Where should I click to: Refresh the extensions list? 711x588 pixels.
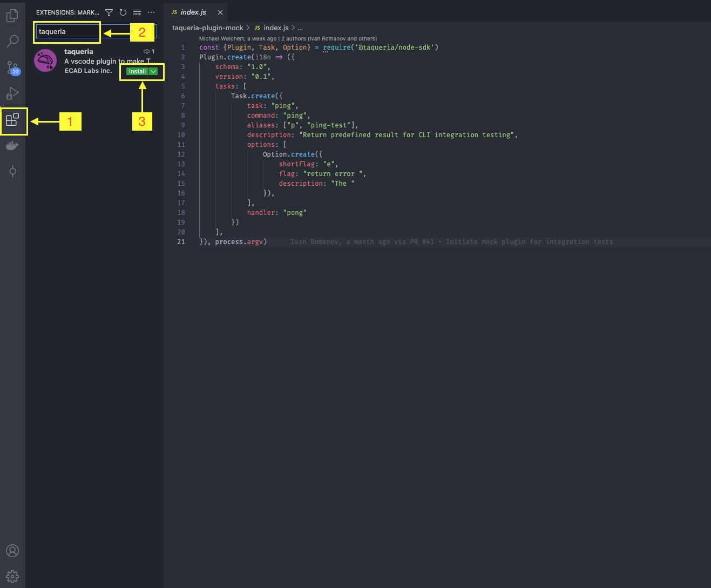(123, 12)
